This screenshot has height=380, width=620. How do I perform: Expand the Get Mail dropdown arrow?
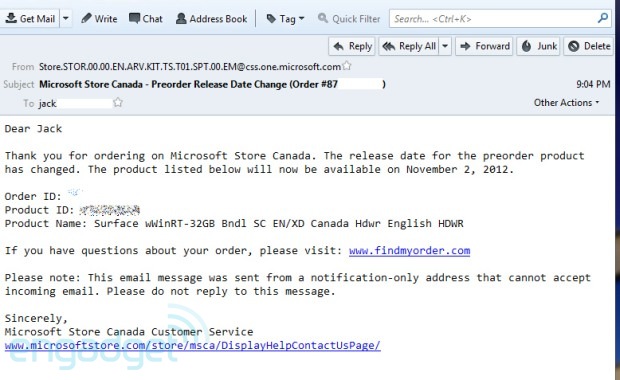tap(66, 19)
